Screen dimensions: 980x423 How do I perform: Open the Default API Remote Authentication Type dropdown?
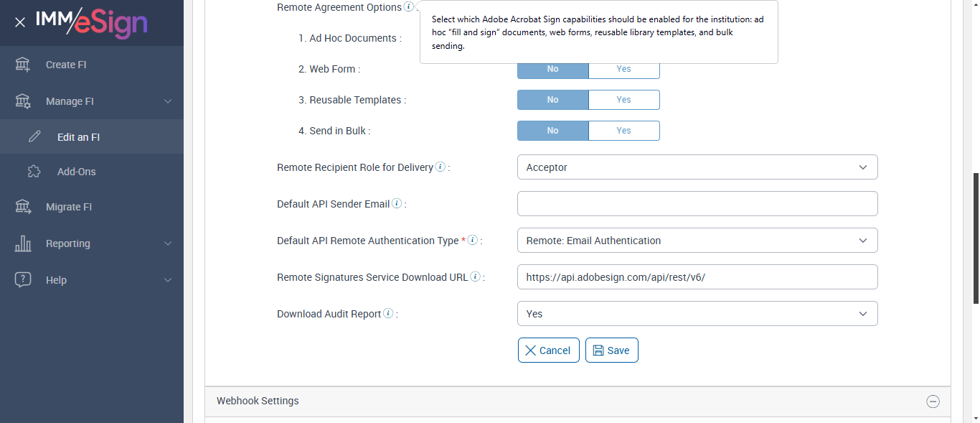point(697,241)
